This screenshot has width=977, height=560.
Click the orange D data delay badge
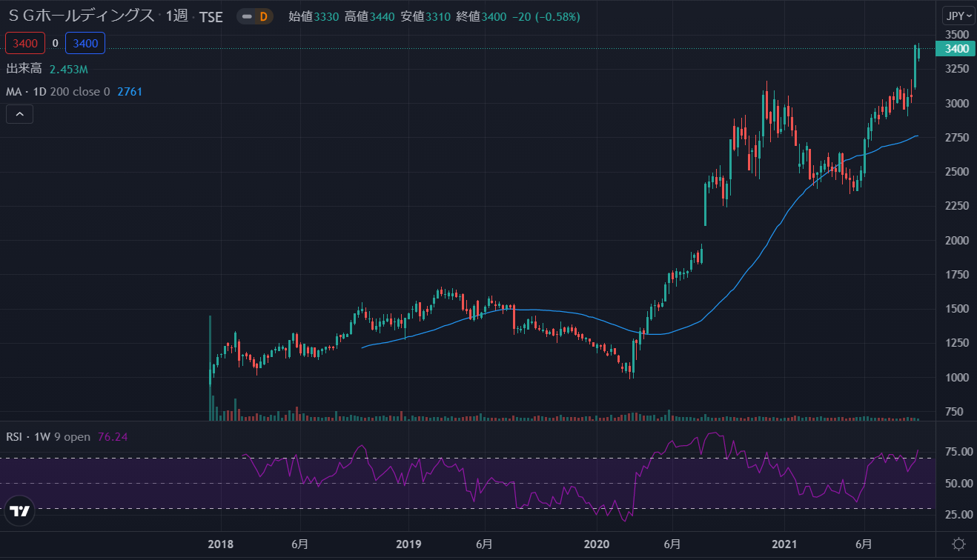(x=263, y=16)
